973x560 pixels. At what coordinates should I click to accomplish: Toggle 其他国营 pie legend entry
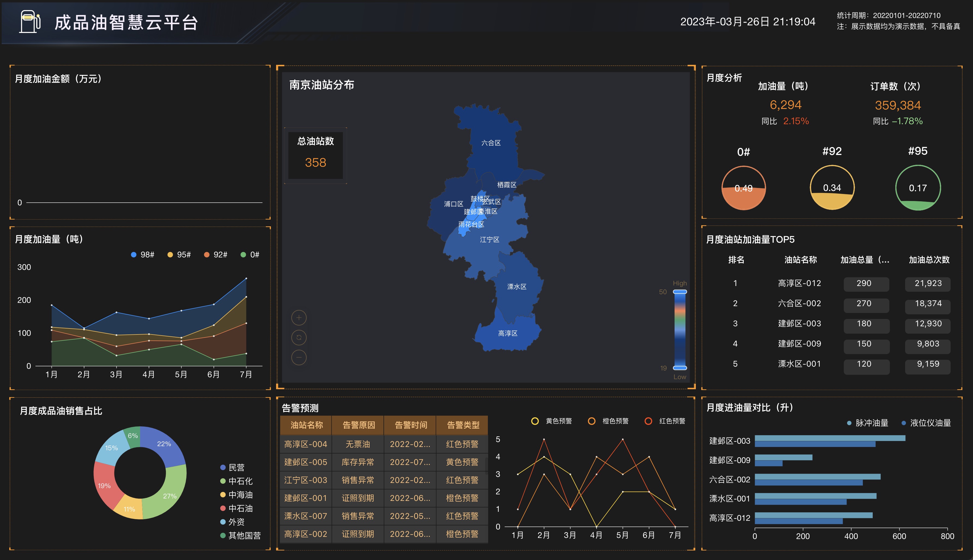pos(240,535)
